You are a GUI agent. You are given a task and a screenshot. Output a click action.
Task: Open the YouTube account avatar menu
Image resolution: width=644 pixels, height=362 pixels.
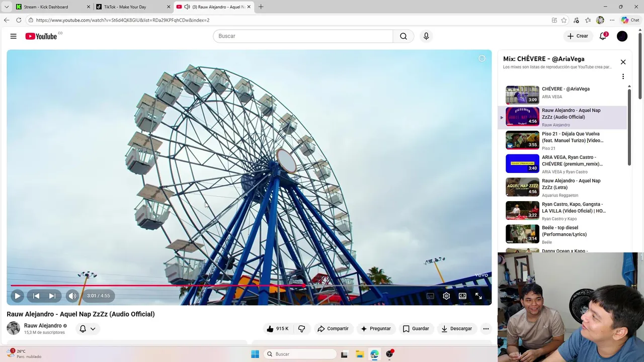(622, 36)
